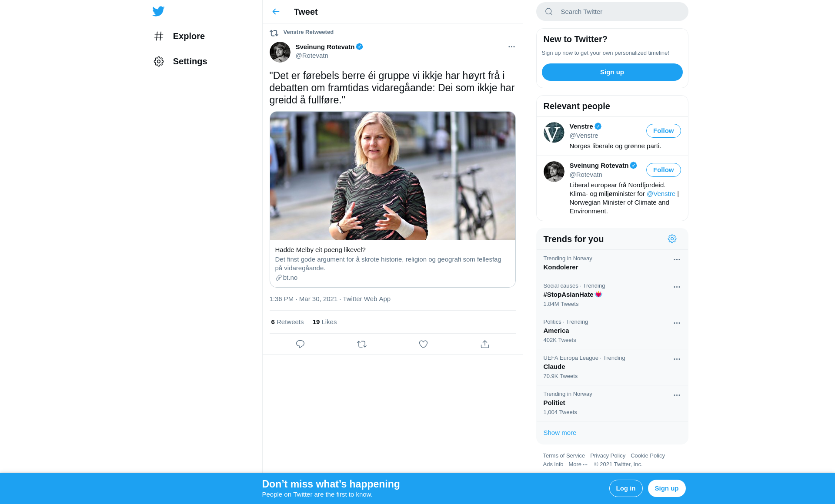Open Explore from the sidebar
This screenshot has width=835, height=504.
[179, 36]
